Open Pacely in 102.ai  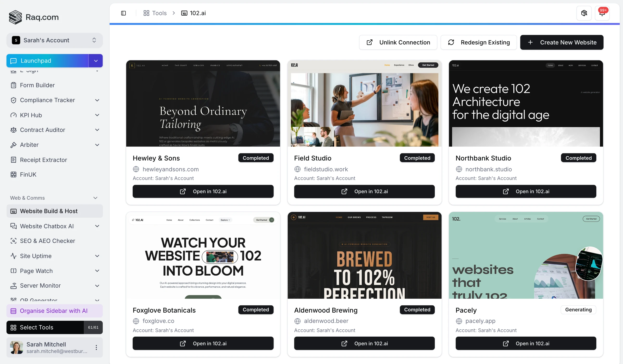click(526, 344)
